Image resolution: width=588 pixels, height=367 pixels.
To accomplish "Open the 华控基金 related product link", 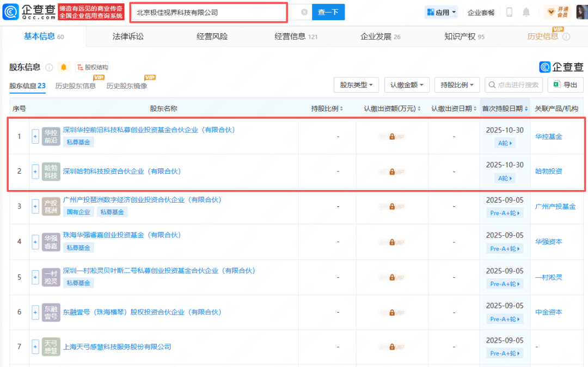I will pyautogui.click(x=548, y=136).
